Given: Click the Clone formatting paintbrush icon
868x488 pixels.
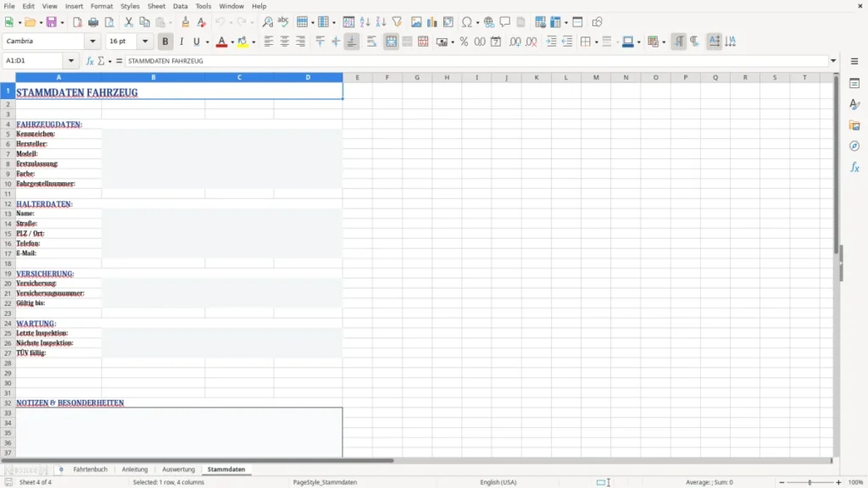Looking at the screenshot, I should click(186, 22).
